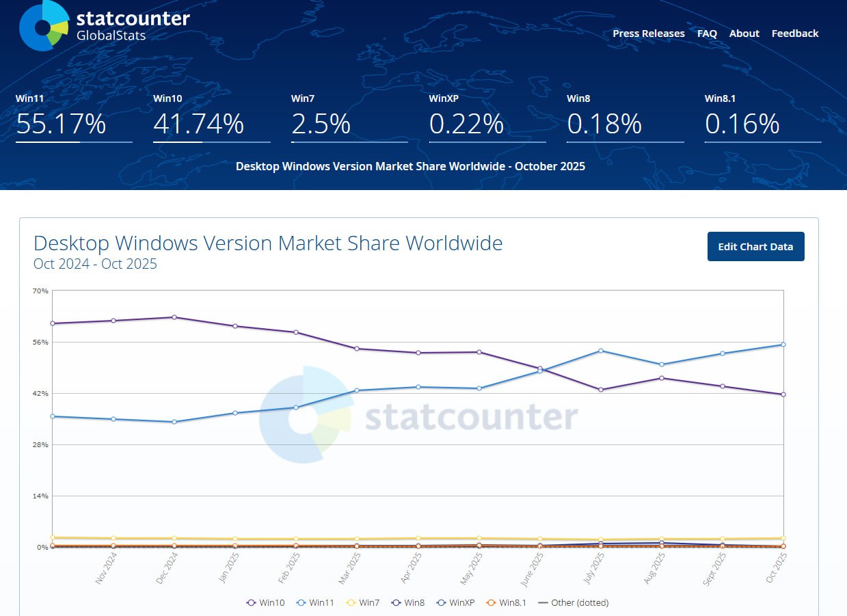Image resolution: width=847 pixels, height=616 pixels.
Task: Click the Win10 purple legend marker
Action: (x=251, y=602)
